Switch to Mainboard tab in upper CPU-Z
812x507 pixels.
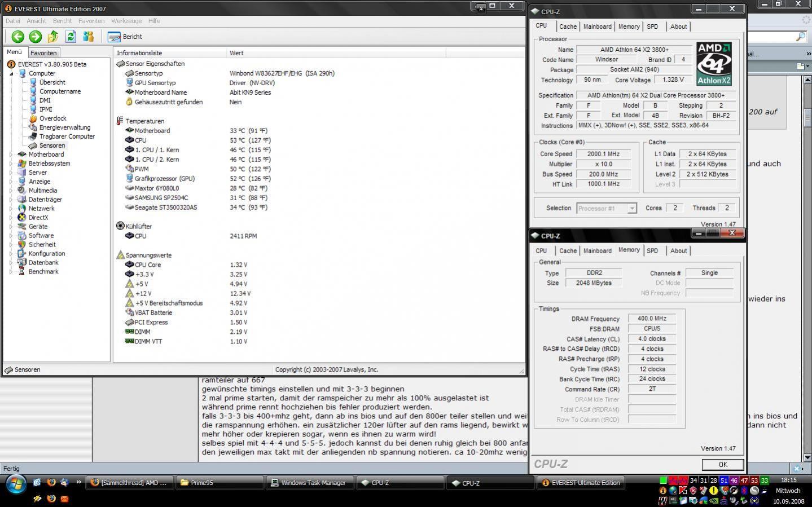(598, 27)
